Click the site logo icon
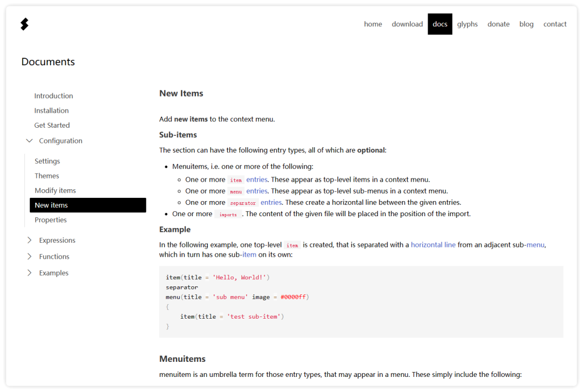Viewport: 583px width, 392px height. click(24, 24)
